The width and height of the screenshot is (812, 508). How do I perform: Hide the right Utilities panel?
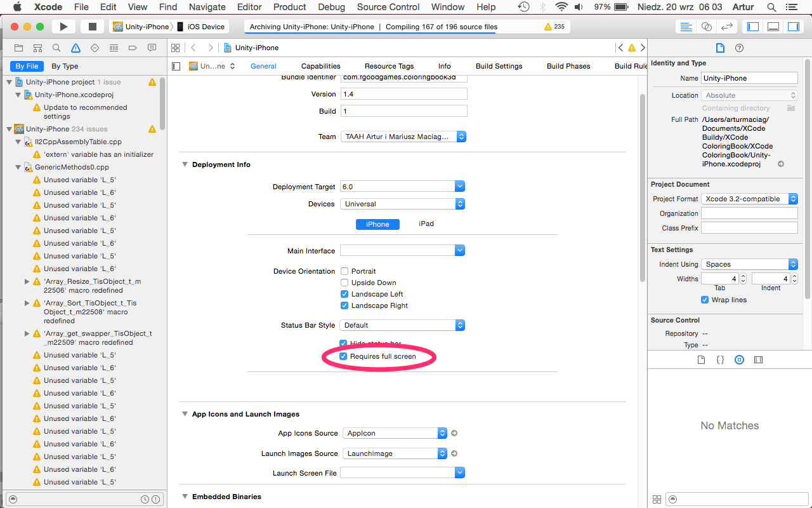pyautogui.click(x=793, y=27)
